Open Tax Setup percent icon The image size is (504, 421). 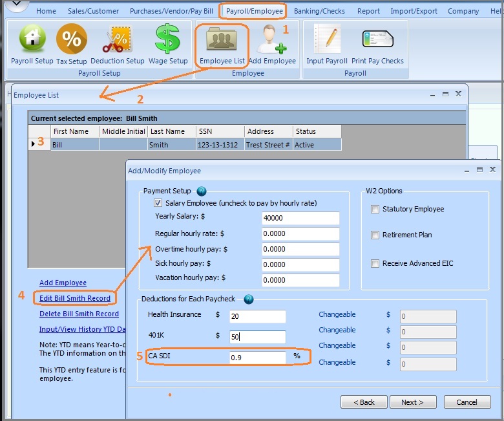pyautogui.click(x=71, y=39)
